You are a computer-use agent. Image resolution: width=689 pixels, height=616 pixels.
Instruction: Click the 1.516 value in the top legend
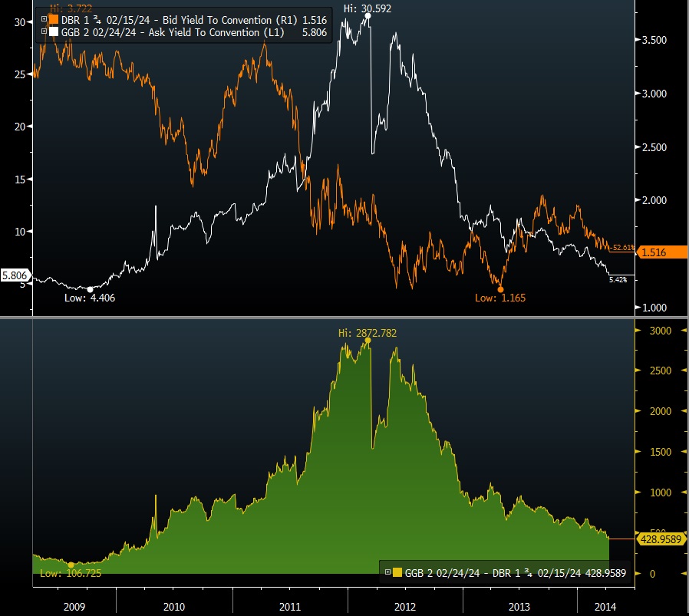coord(315,20)
